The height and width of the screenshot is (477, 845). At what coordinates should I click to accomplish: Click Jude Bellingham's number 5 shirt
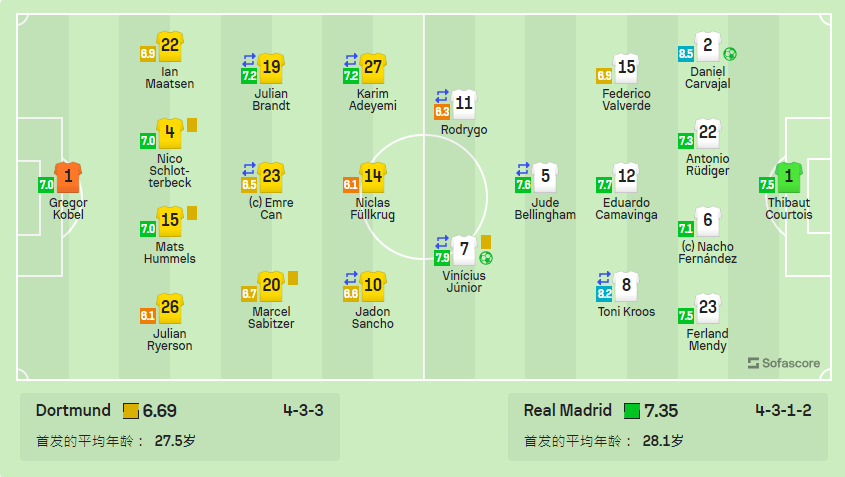[x=545, y=177]
